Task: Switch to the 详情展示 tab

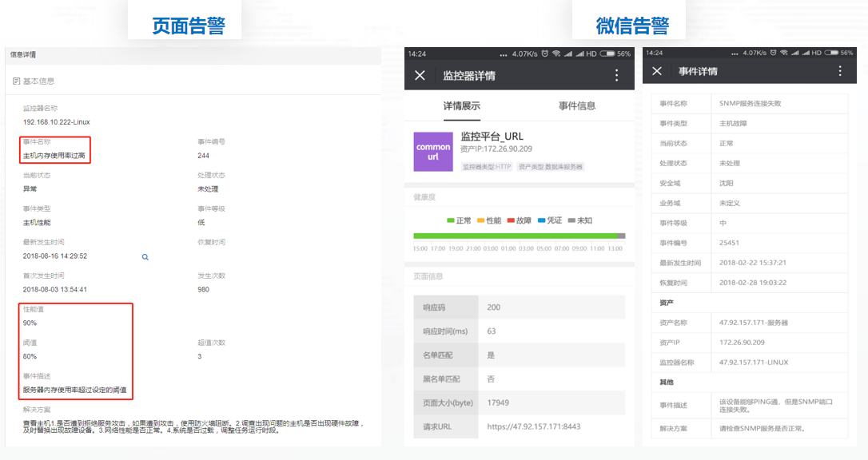Action: [462, 105]
